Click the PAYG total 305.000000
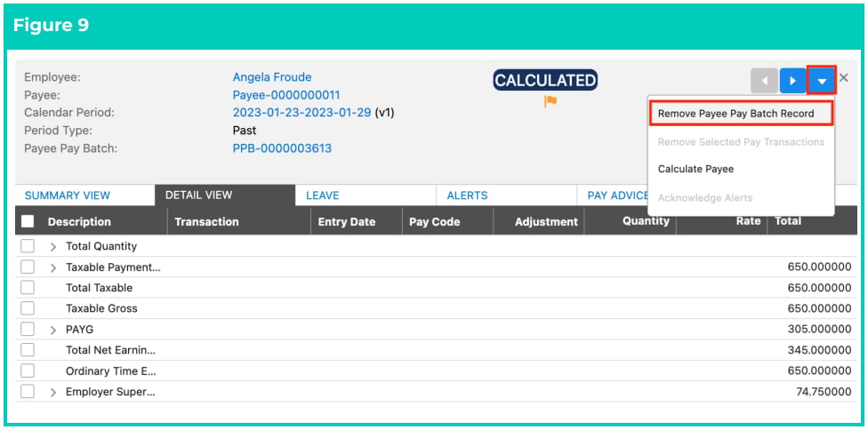 [819, 330]
